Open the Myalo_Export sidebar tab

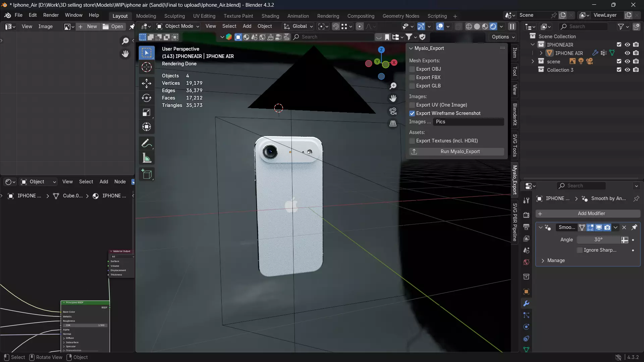[515, 180]
